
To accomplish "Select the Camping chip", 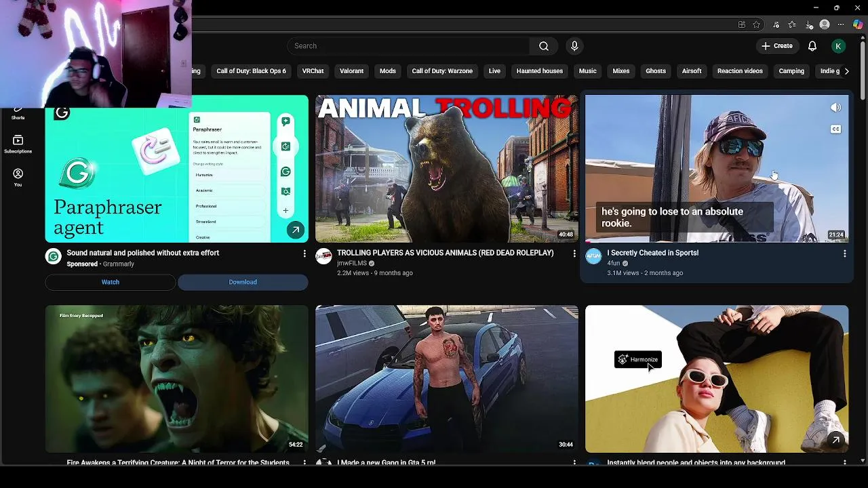I will [791, 71].
